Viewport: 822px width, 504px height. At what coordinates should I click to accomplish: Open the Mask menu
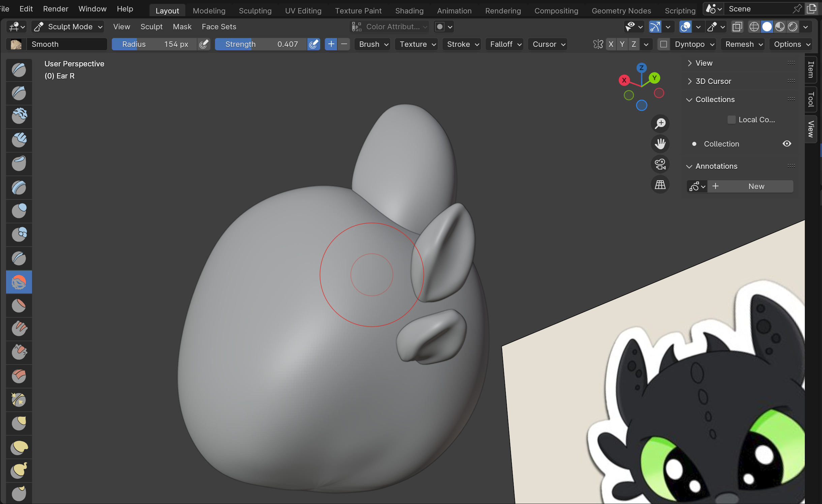pyautogui.click(x=182, y=27)
